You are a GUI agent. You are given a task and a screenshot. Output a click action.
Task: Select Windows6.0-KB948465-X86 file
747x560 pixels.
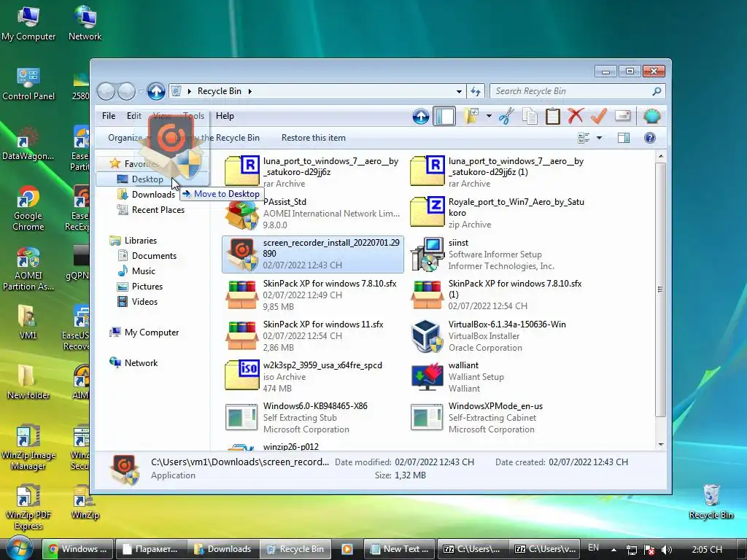click(312, 418)
